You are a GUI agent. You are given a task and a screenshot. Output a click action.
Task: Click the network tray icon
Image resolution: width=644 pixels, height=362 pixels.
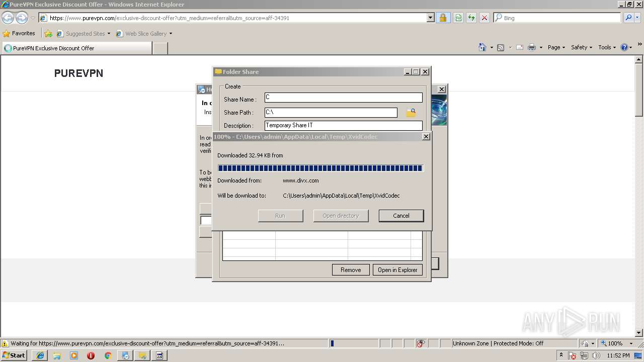click(x=585, y=355)
